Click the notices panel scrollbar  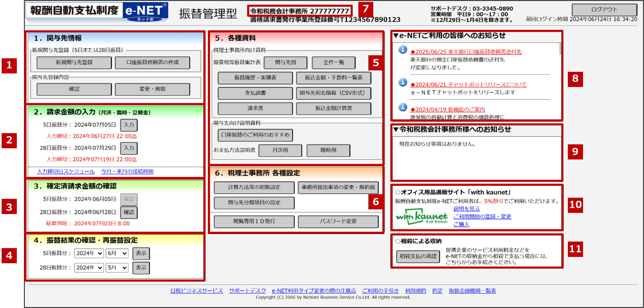tap(560, 49)
